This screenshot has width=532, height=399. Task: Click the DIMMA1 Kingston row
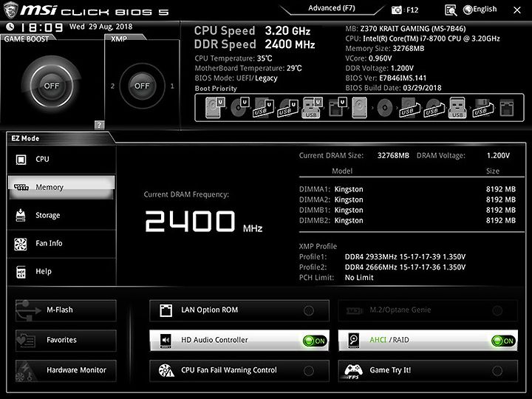407,189
